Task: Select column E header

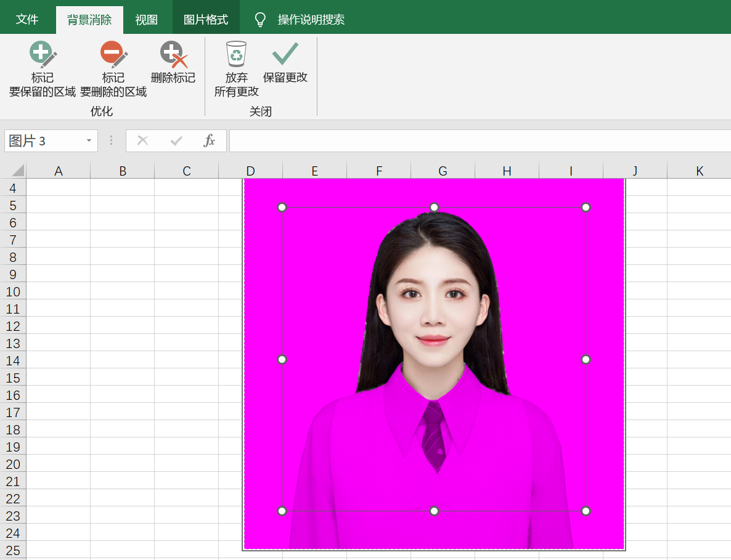Action: (x=315, y=171)
